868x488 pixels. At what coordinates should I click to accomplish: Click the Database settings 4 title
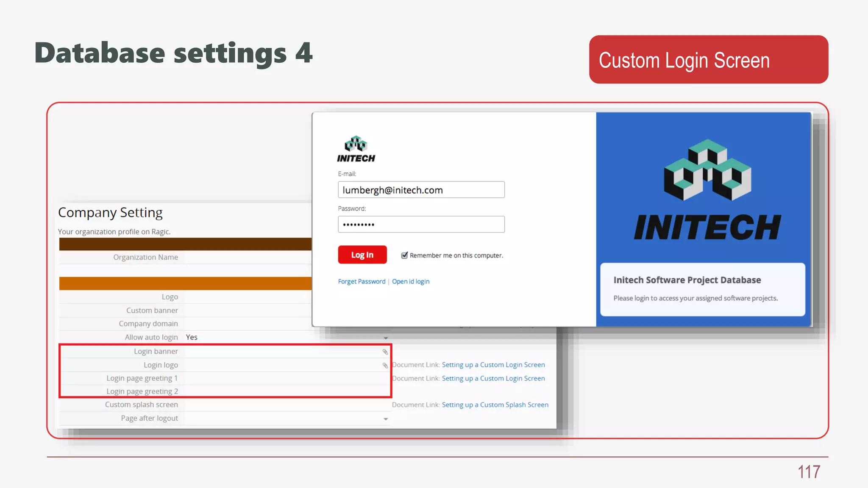pyautogui.click(x=174, y=54)
